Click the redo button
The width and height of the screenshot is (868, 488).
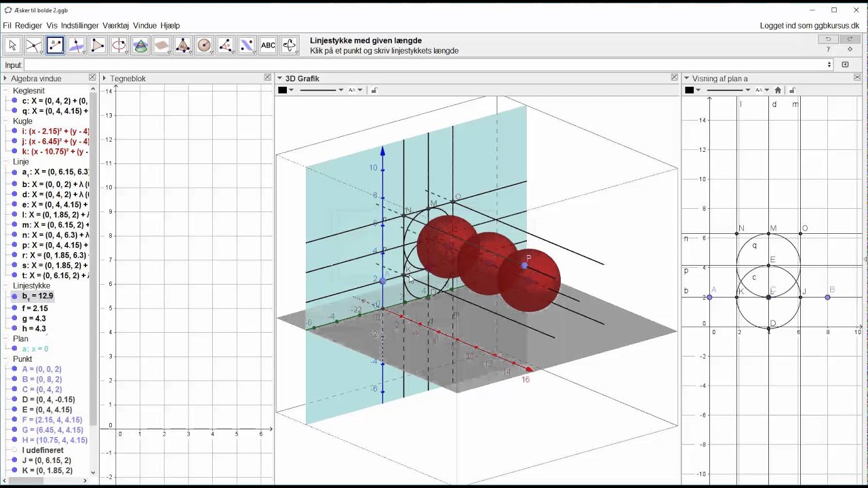(x=850, y=39)
